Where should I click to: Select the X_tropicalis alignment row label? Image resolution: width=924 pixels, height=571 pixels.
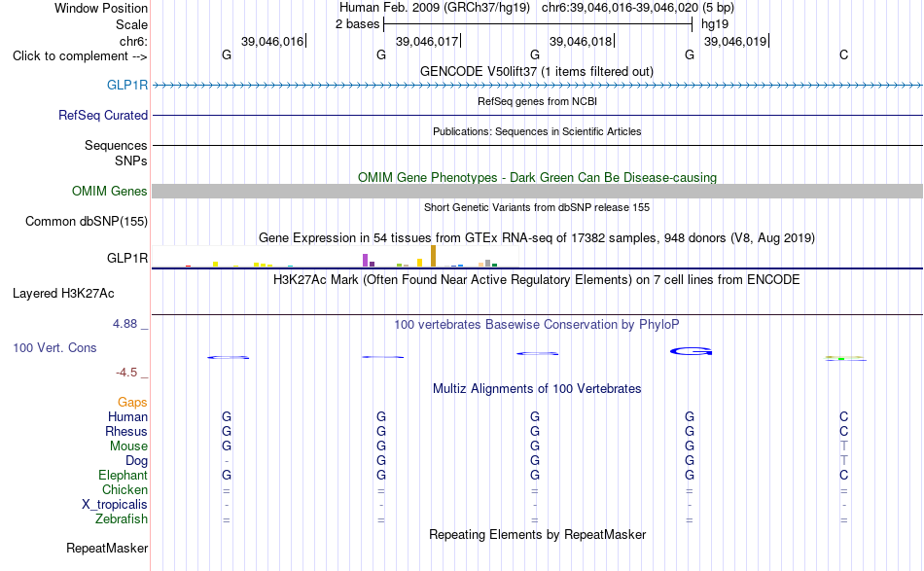click(x=115, y=505)
